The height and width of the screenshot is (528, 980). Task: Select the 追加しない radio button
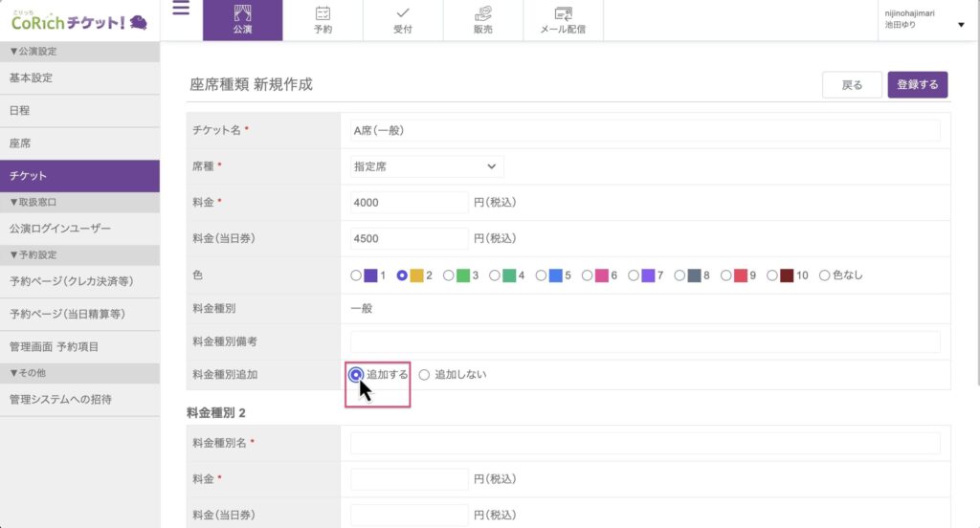[x=424, y=375]
